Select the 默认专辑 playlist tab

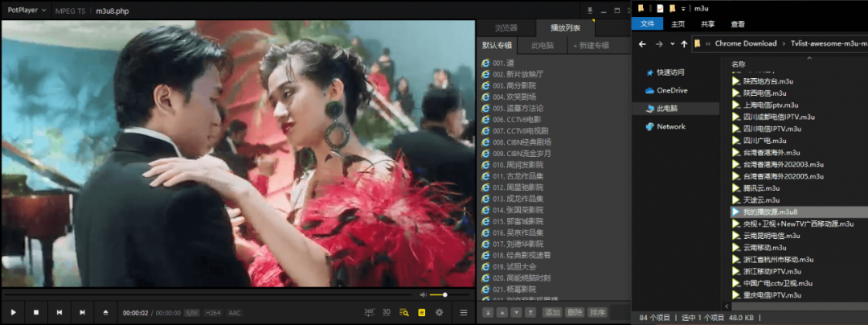[497, 45]
